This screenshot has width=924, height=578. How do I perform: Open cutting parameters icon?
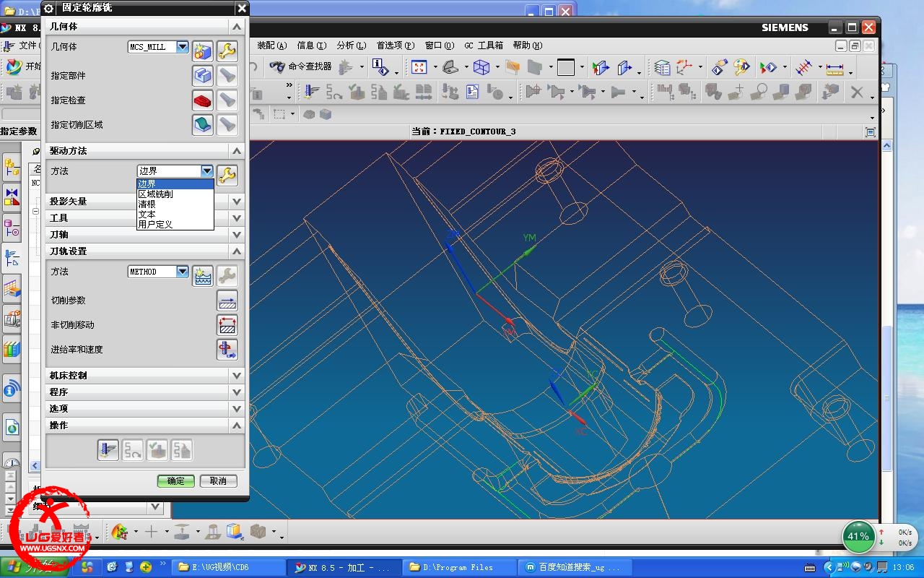click(227, 300)
